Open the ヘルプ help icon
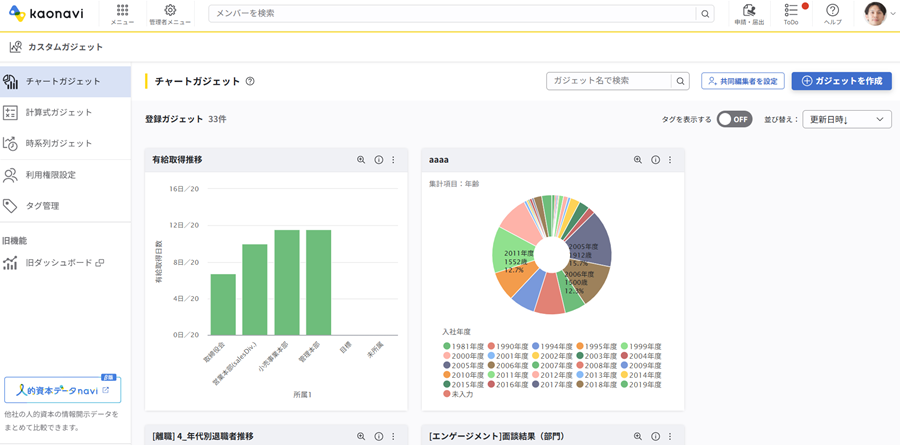The height and width of the screenshot is (445, 900). (x=832, y=13)
